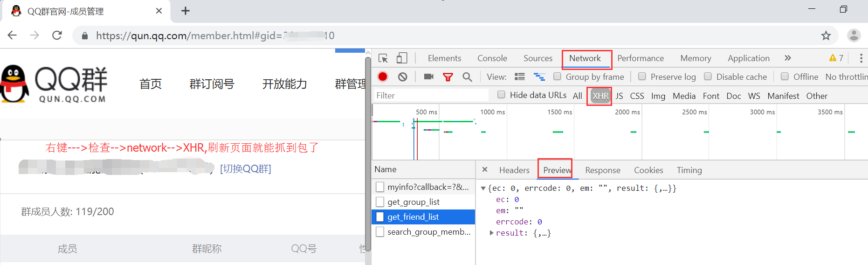The width and height of the screenshot is (868, 265).
Task: Enable Group by frame checkbox
Action: (557, 76)
